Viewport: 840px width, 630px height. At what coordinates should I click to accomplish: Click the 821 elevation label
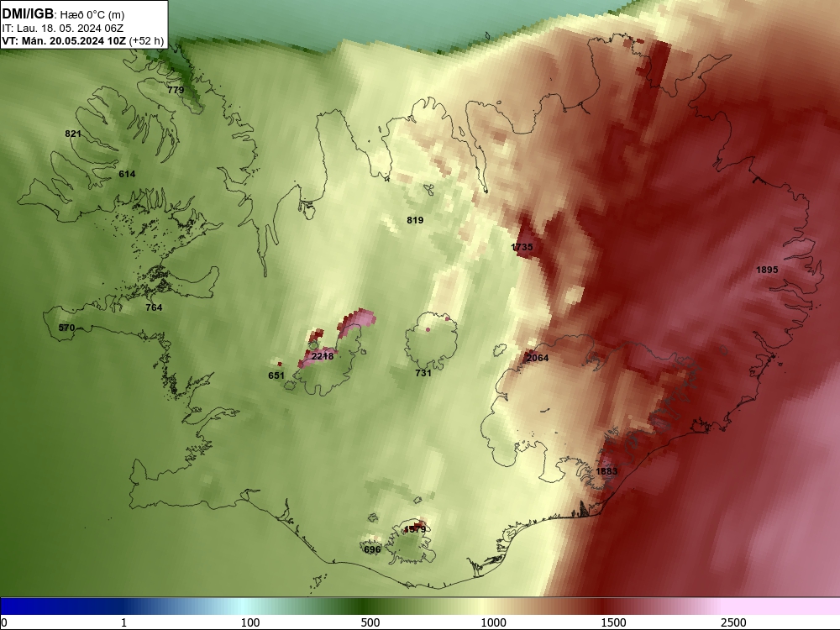point(73,134)
